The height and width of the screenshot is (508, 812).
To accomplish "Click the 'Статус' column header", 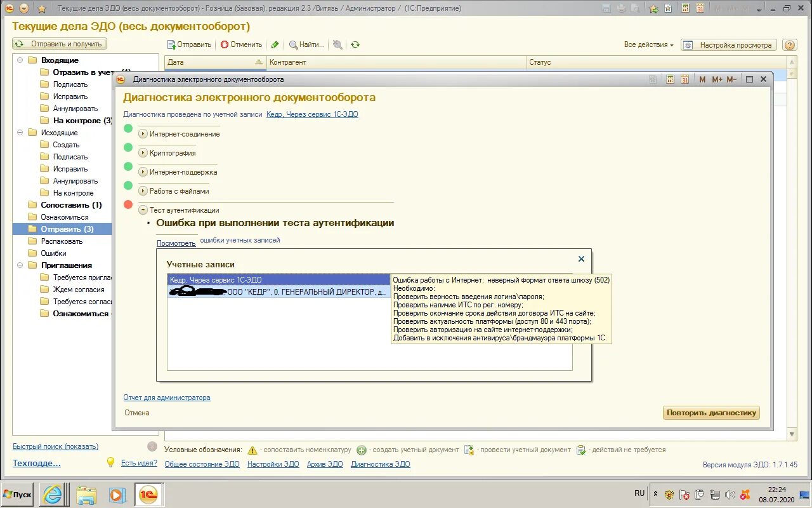I will pyautogui.click(x=655, y=62).
